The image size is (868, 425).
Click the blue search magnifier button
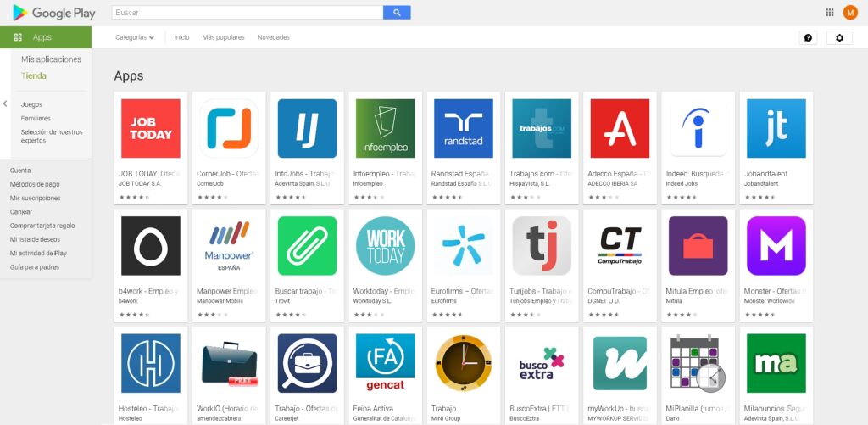pyautogui.click(x=397, y=13)
